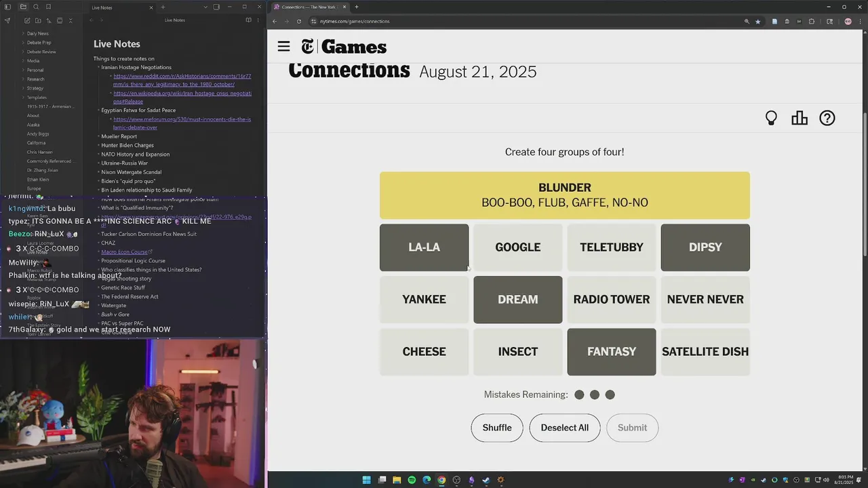Toggle Obsidian right sidebar icon
The image size is (868, 488).
tap(216, 7)
